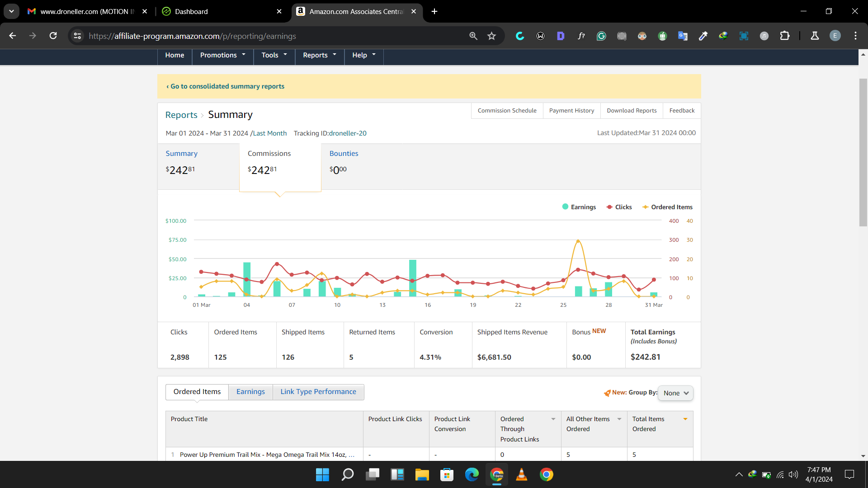This screenshot has width=868, height=488.
Task: Open the Group By None dropdown
Action: (675, 393)
